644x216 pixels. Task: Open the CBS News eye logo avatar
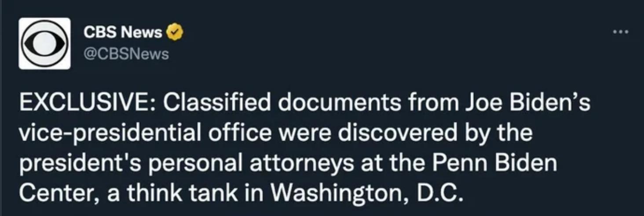(x=44, y=43)
